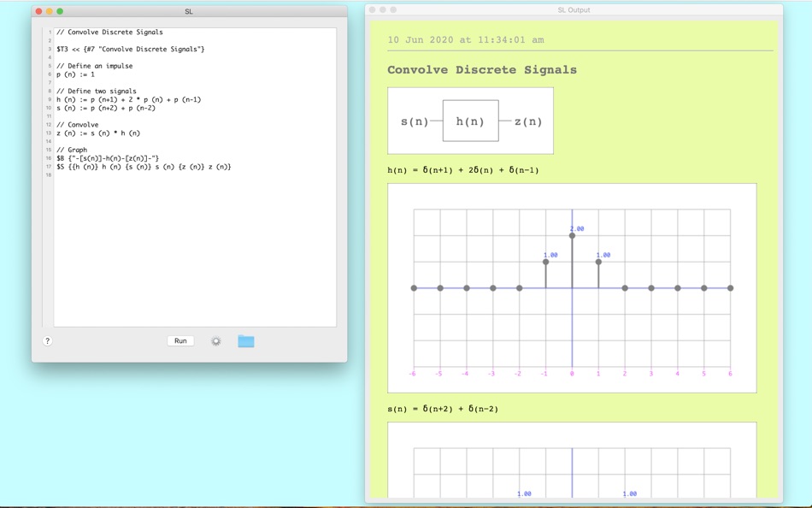Zoom the SL editor window with green button
The height and width of the screenshot is (508, 812).
[x=60, y=11]
